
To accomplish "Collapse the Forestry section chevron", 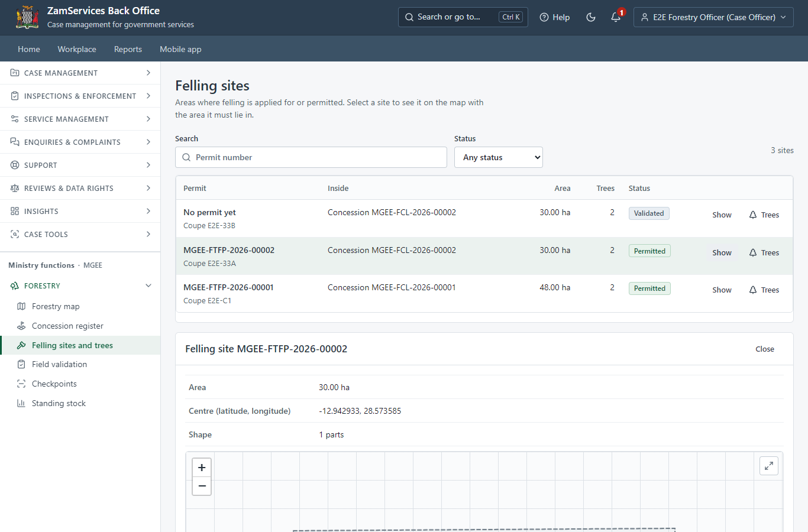I will pyautogui.click(x=148, y=286).
